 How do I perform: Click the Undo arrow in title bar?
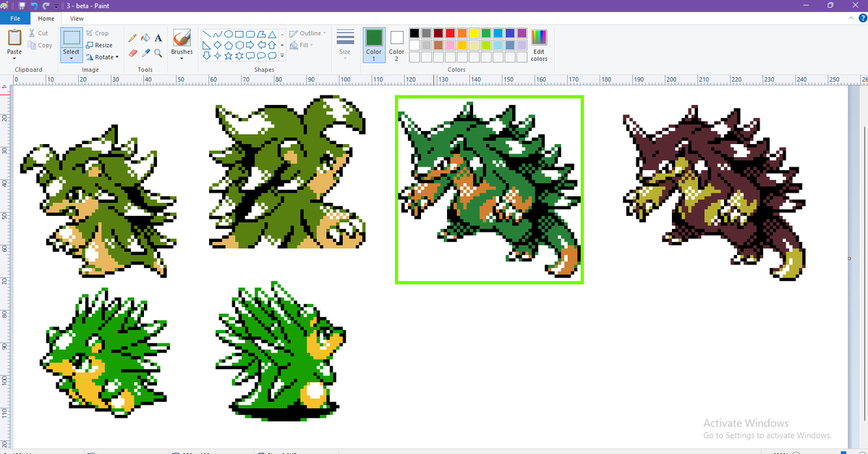(x=33, y=5)
